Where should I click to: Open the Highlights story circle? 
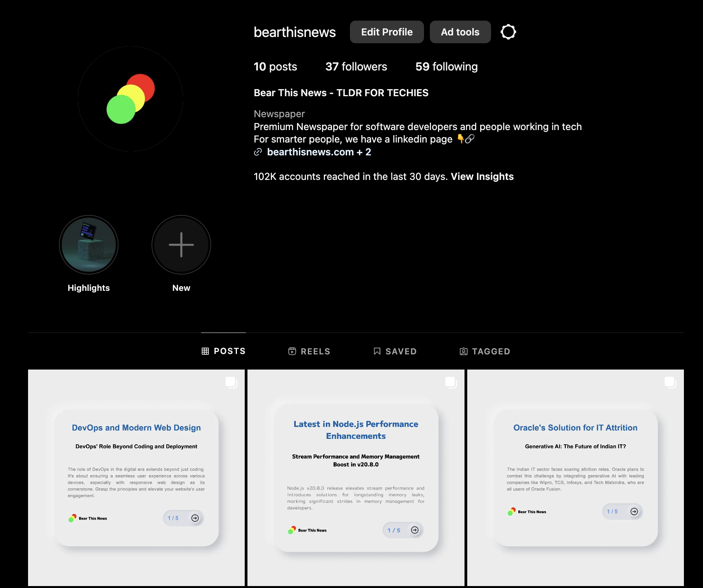[x=88, y=245]
